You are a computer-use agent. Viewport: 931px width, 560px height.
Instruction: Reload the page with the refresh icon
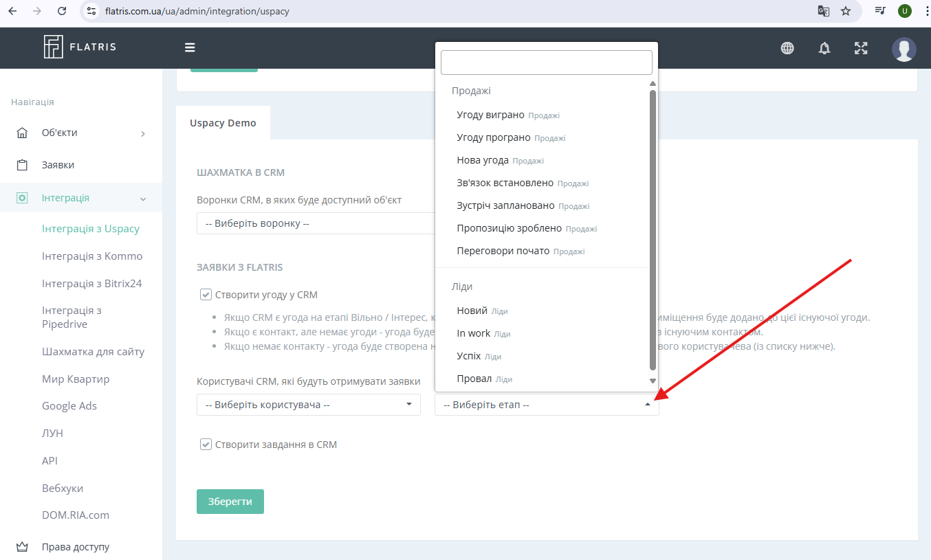click(x=62, y=11)
